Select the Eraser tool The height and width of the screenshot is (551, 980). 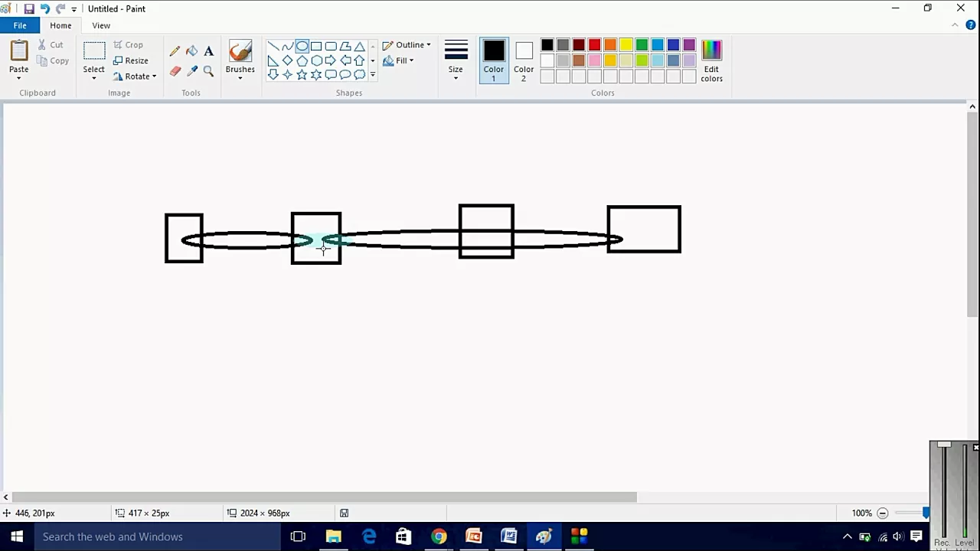175,71
